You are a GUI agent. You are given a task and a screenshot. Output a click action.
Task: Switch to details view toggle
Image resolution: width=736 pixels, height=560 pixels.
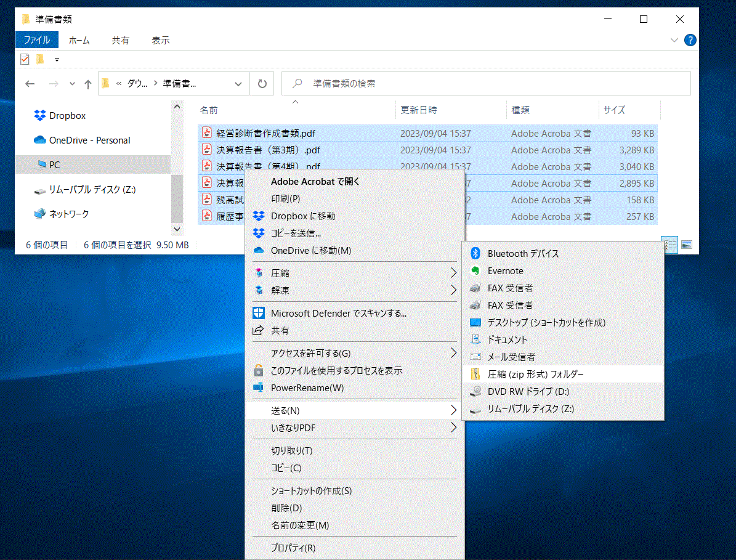pyautogui.click(x=670, y=245)
